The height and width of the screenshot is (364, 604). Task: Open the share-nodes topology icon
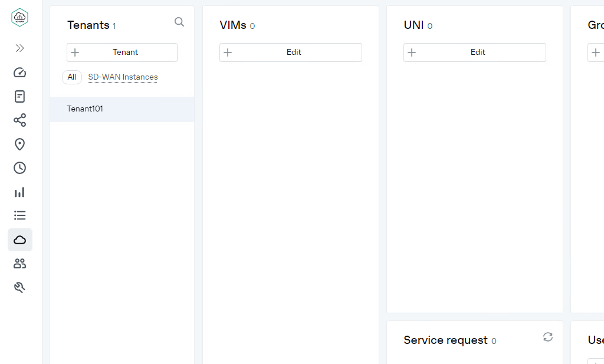pyautogui.click(x=20, y=120)
